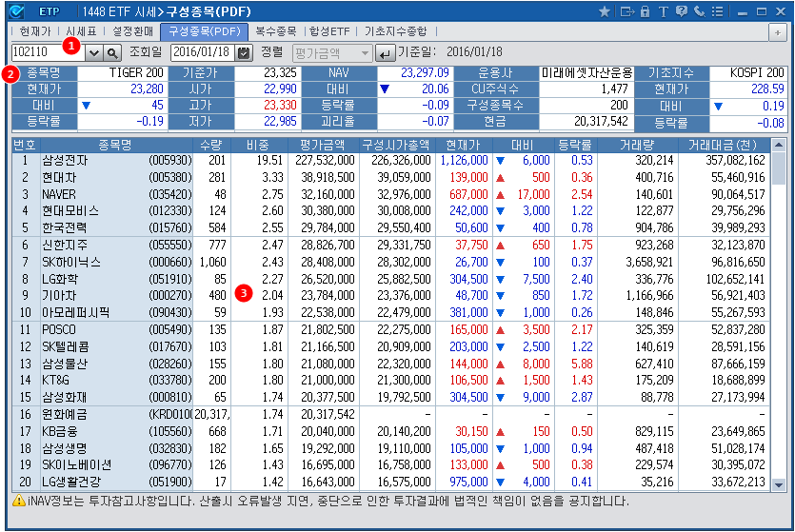Click the scroll down arrow of the table

pos(780,483)
